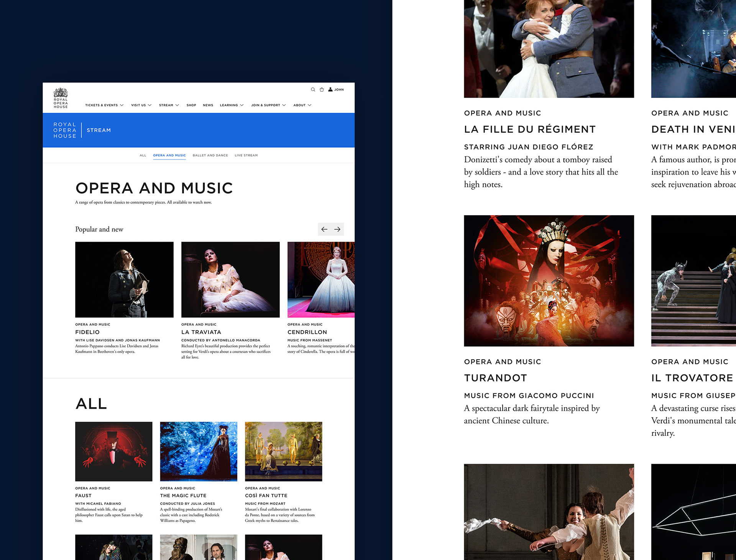Go to previous carousel items with left arrow
The width and height of the screenshot is (736, 560).
[x=324, y=229]
